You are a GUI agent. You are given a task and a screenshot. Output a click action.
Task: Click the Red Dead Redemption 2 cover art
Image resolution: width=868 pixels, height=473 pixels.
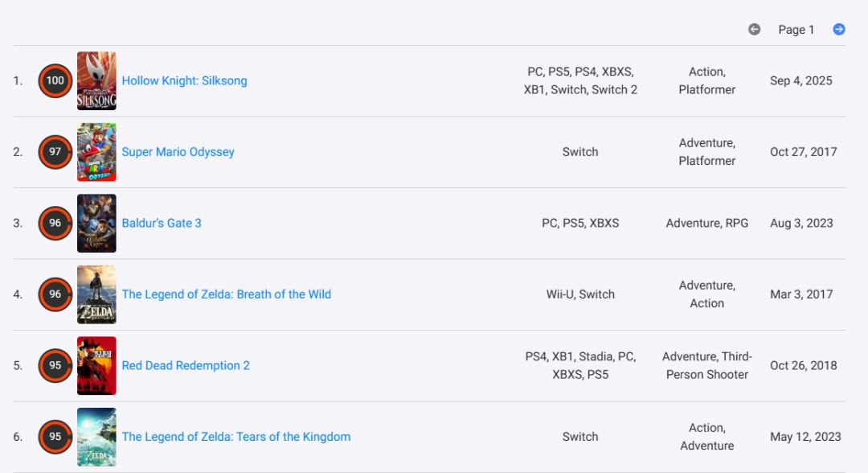(x=96, y=365)
